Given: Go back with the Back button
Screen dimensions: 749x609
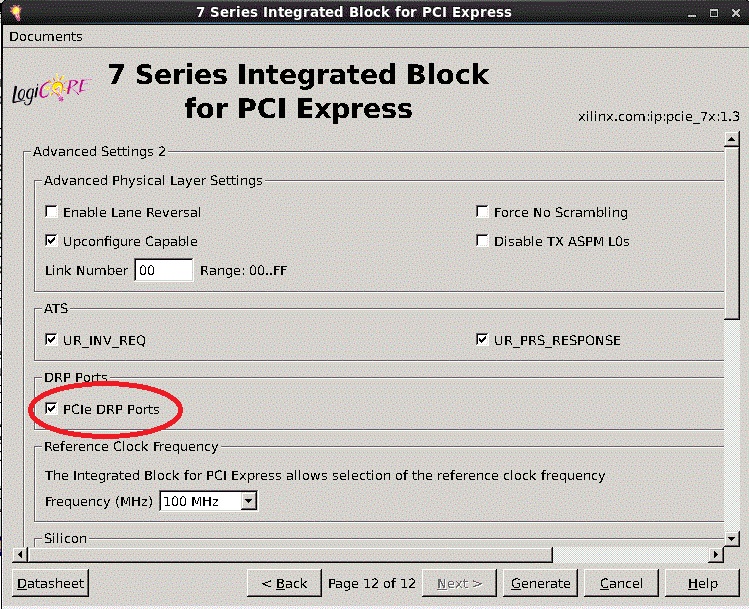Looking at the screenshot, I should [x=285, y=583].
